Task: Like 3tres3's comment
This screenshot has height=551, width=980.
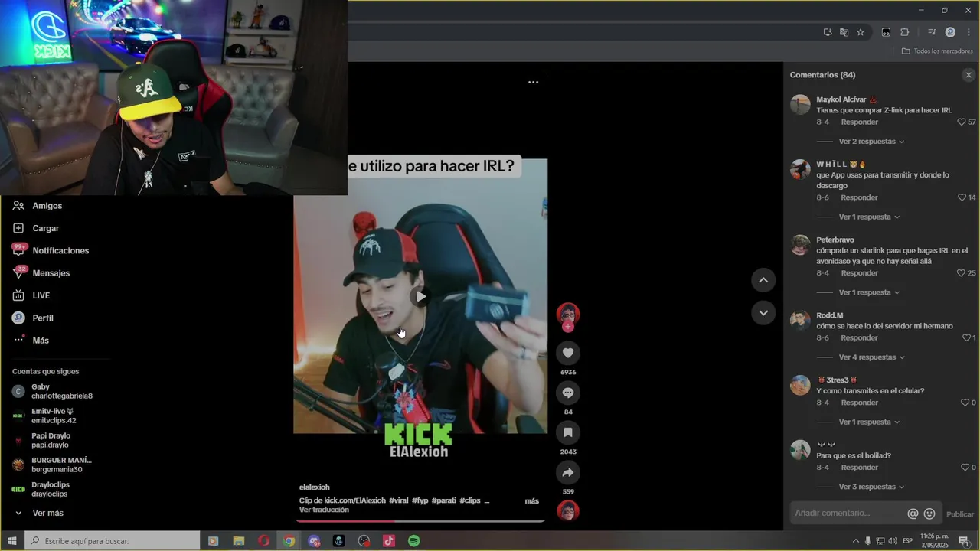Action: click(x=965, y=403)
